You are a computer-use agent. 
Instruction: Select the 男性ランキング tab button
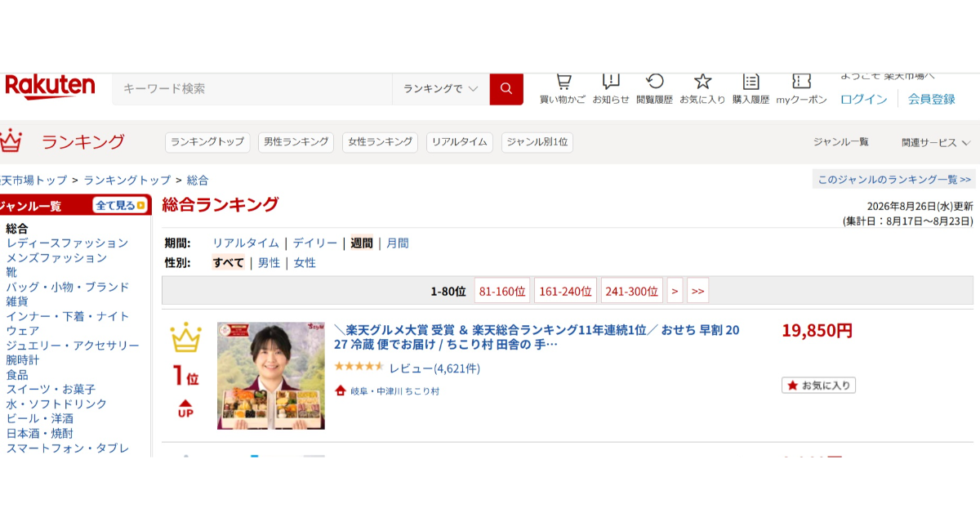pos(296,142)
